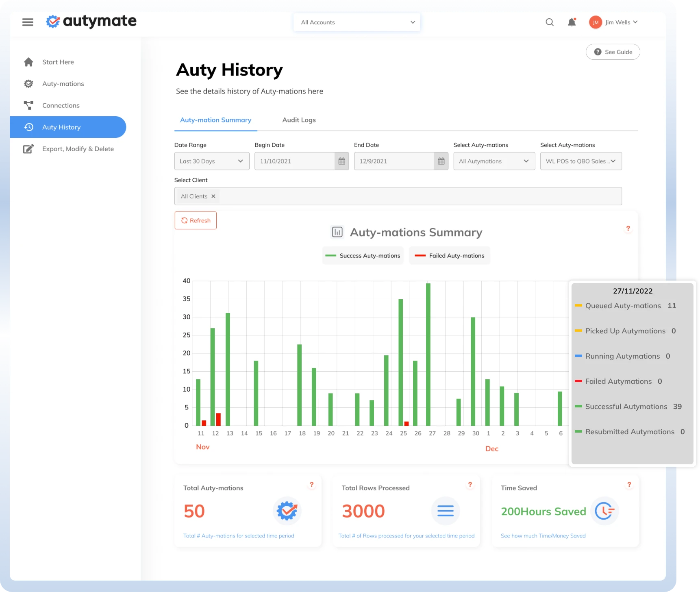The width and height of the screenshot is (700, 592).
Task: Click the 50 Total Auty-mations value
Action: pyautogui.click(x=194, y=511)
